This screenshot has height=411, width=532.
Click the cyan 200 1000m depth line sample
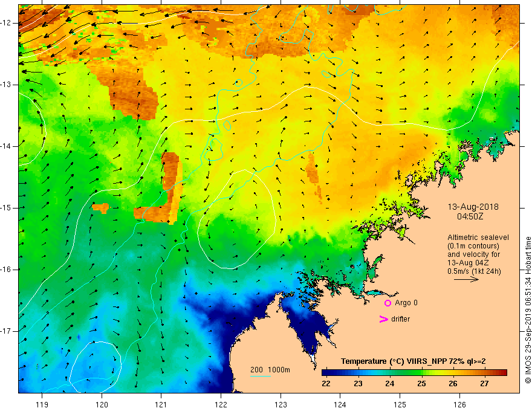pyautogui.click(x=260, y=376)
